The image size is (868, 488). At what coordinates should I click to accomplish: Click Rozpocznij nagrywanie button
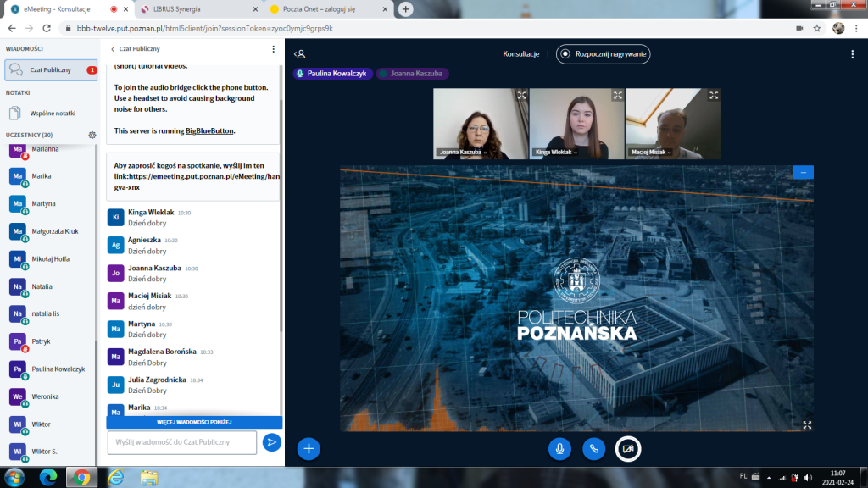click(603, 54)
